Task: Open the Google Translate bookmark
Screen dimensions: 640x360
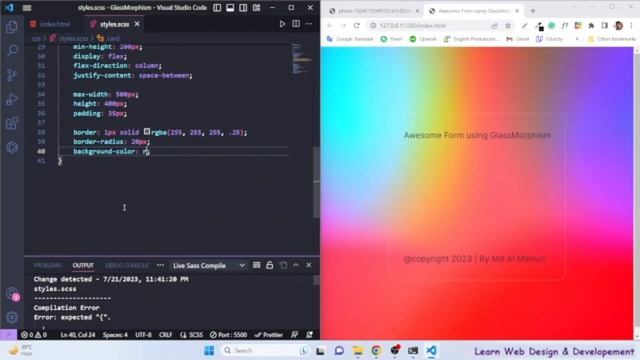Action: (350, 39)
